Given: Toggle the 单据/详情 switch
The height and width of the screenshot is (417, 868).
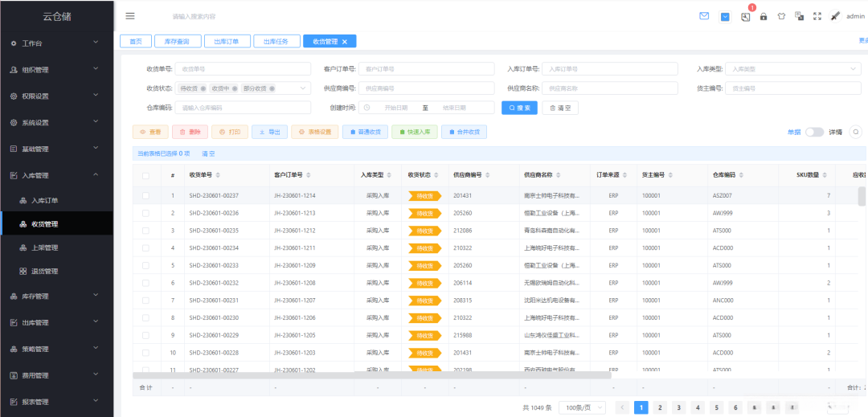Looking at the screenshot, I should click(814, 132).
